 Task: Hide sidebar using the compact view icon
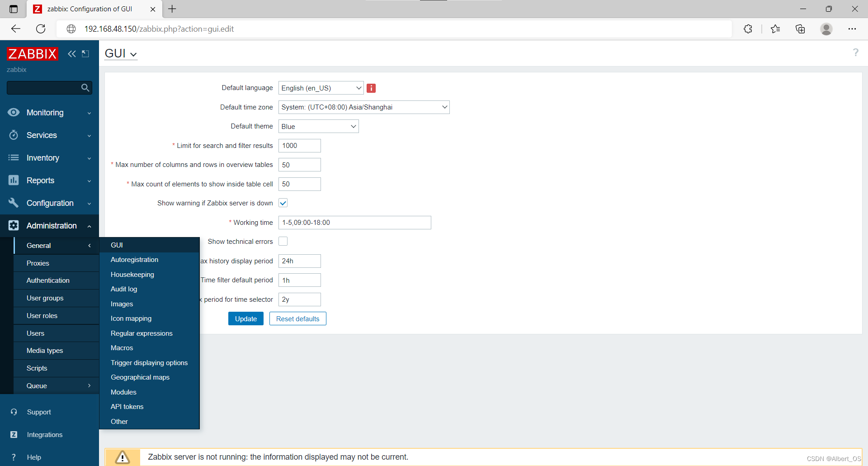pyautogui.click(x=85, y=54)
